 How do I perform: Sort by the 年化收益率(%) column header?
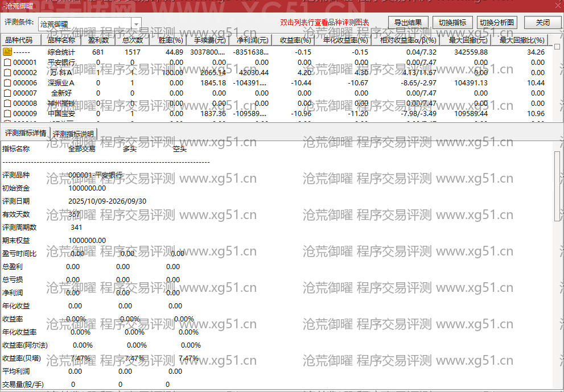click(343, 40)
